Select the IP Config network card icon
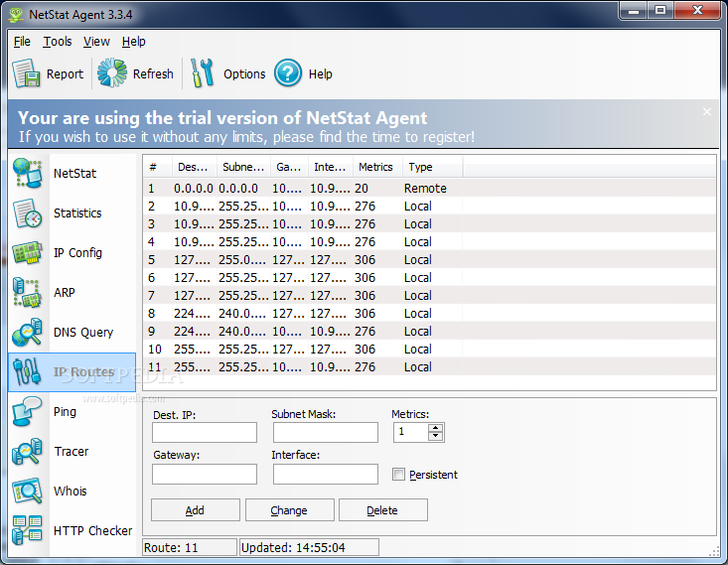Image resolution: width=728 pixels, height=565 pixels. 28,252
